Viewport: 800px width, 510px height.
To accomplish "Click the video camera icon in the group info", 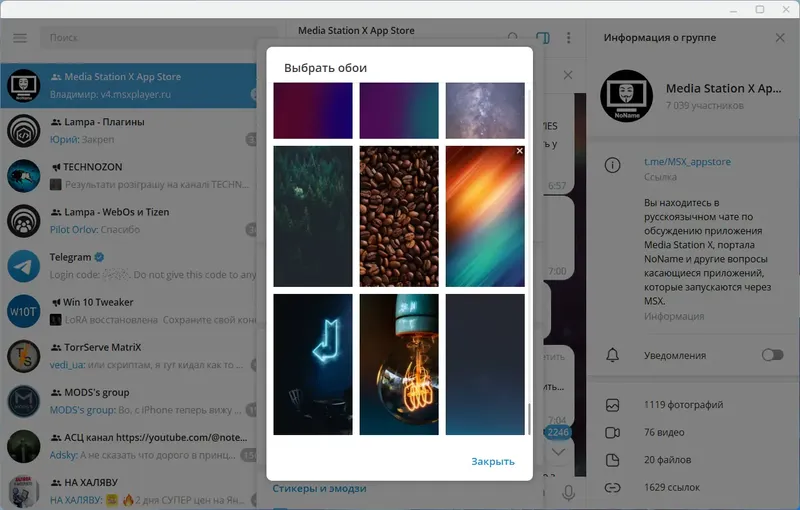I will (x=612, y=432).
